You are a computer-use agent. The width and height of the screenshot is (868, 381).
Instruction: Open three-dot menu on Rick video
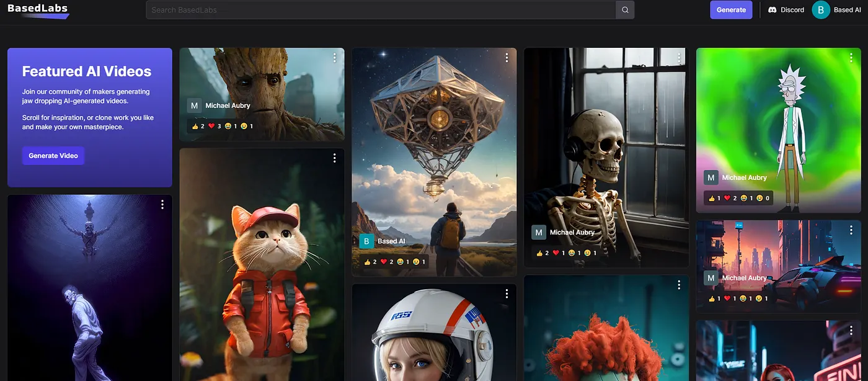click(x=851, y=58)
